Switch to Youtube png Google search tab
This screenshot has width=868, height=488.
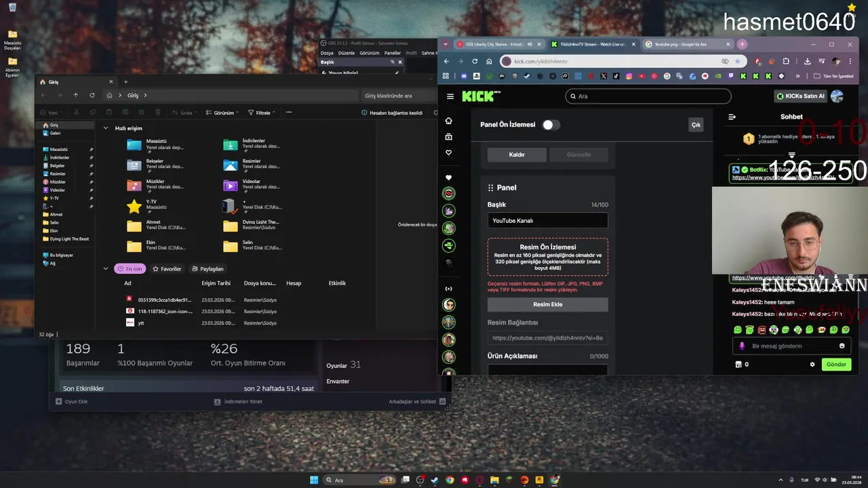[687, 44]
